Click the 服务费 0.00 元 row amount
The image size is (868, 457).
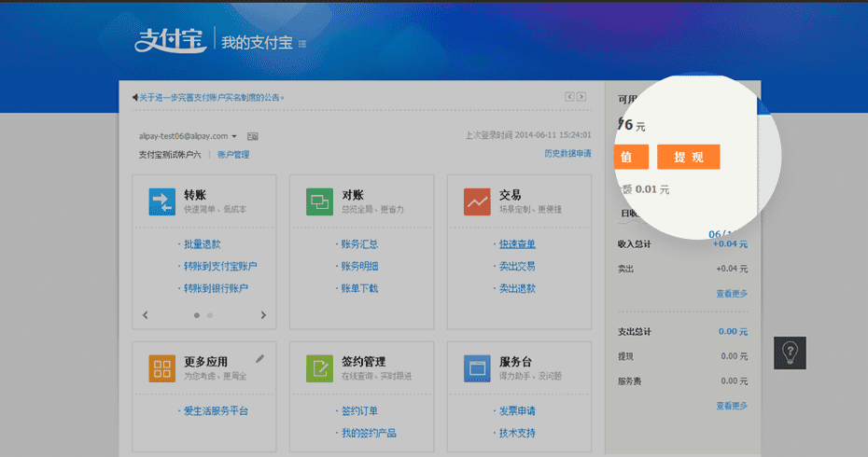point(734,381)
